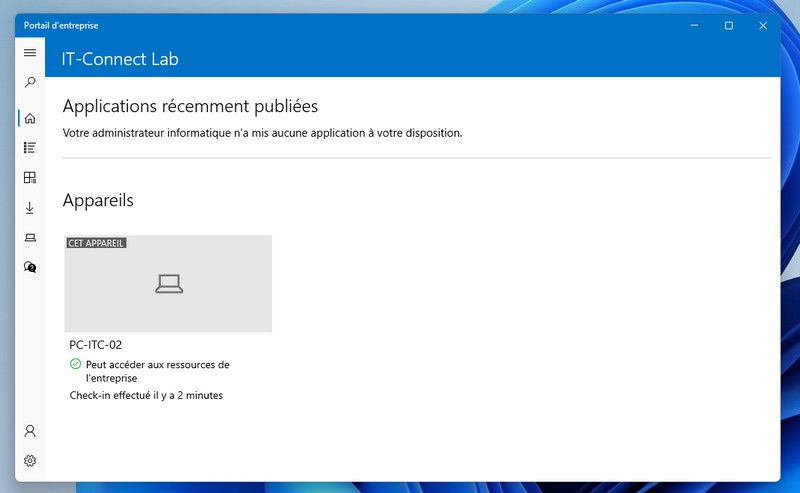Open the 'Appareils' section heading
Viewport: 800px width, 493px height.
click(98, 201)
